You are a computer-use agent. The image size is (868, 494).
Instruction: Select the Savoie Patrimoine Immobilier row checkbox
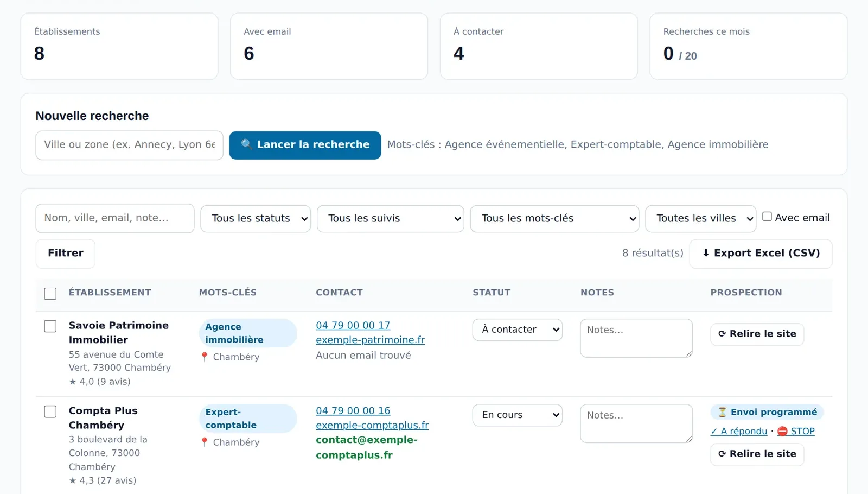(x=50, y=326)
